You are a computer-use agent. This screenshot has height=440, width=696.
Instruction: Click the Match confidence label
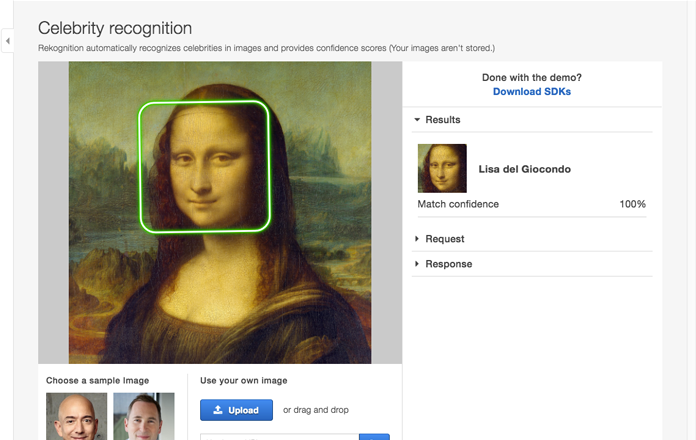click(458, 204)
